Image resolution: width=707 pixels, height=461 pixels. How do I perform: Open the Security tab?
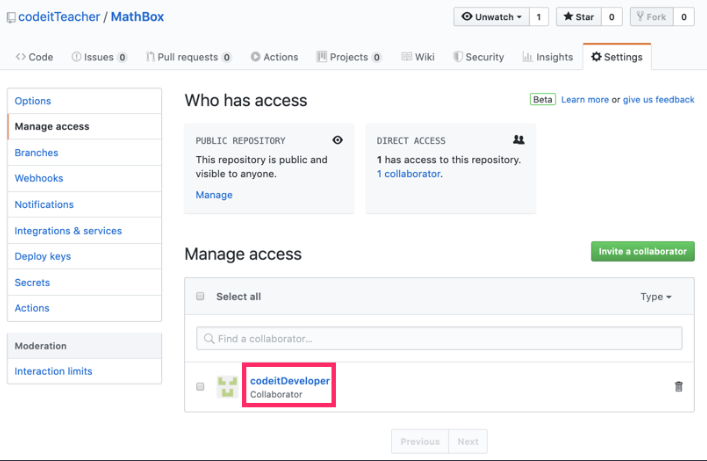coord(478,57)
